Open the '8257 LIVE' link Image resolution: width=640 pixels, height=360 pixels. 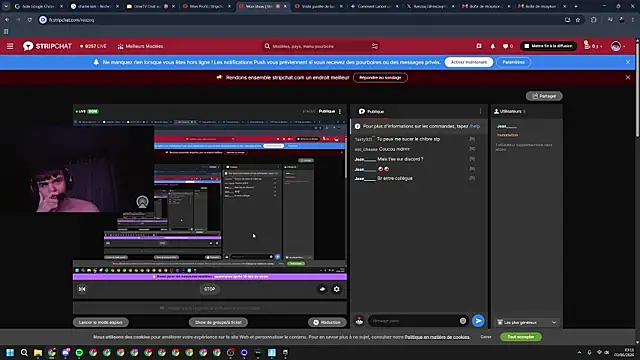(93, 46)
